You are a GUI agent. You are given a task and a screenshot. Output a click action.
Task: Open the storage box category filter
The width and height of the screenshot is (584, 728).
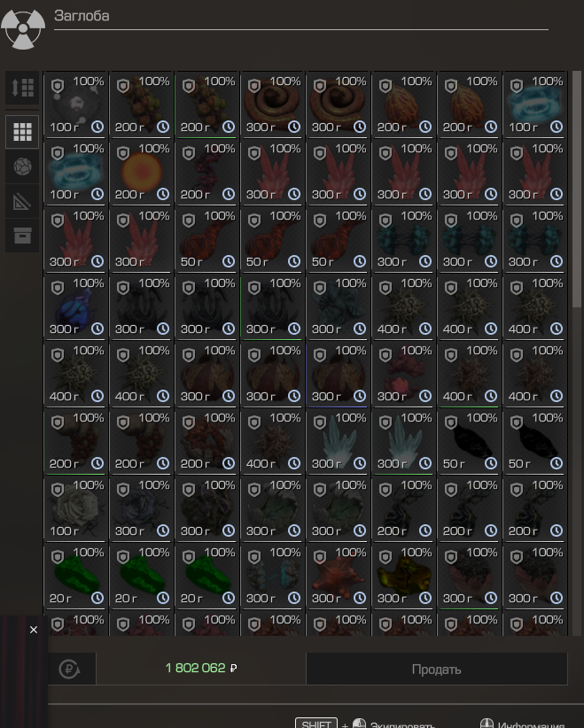pyautogui.click(x=22, y=236)
